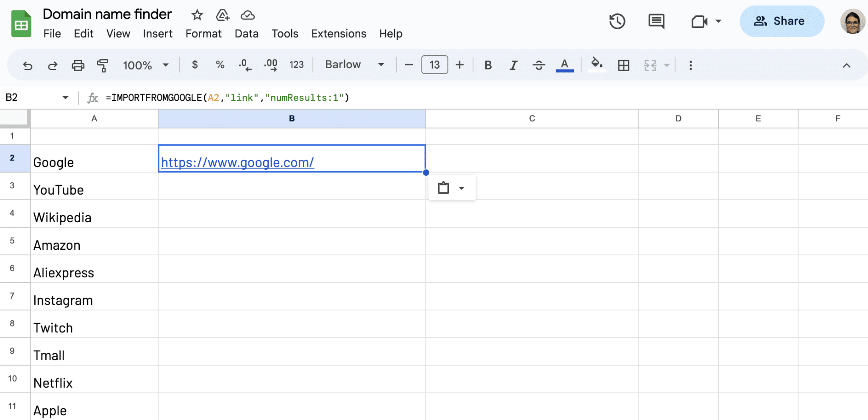Toggle bold formatting
868x420 pixels.
click(488, 65)
